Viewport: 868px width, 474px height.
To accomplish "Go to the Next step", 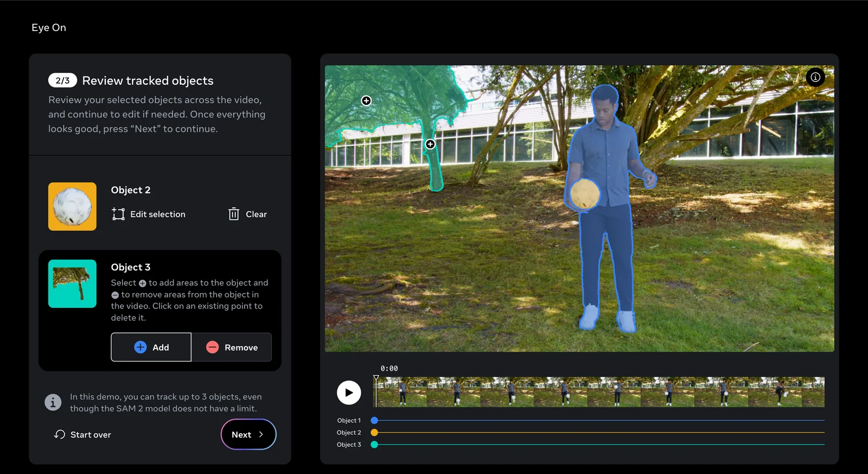I will click(248, 434).
